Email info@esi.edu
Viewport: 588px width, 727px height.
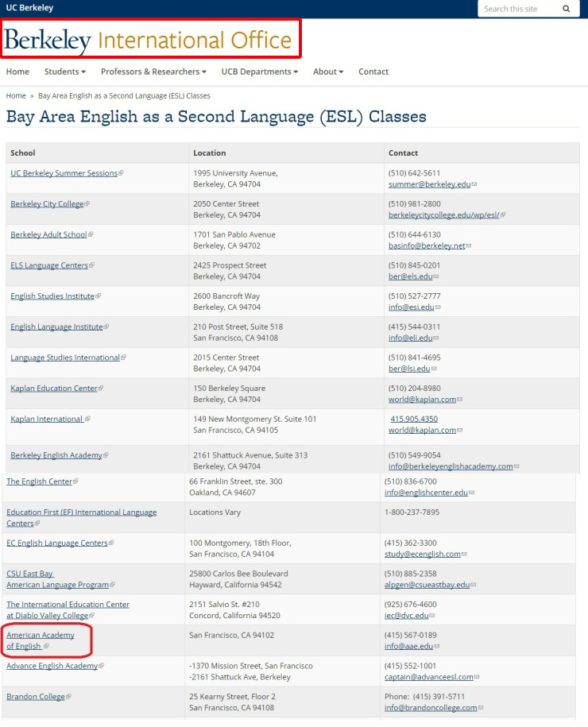pos(412,307)
